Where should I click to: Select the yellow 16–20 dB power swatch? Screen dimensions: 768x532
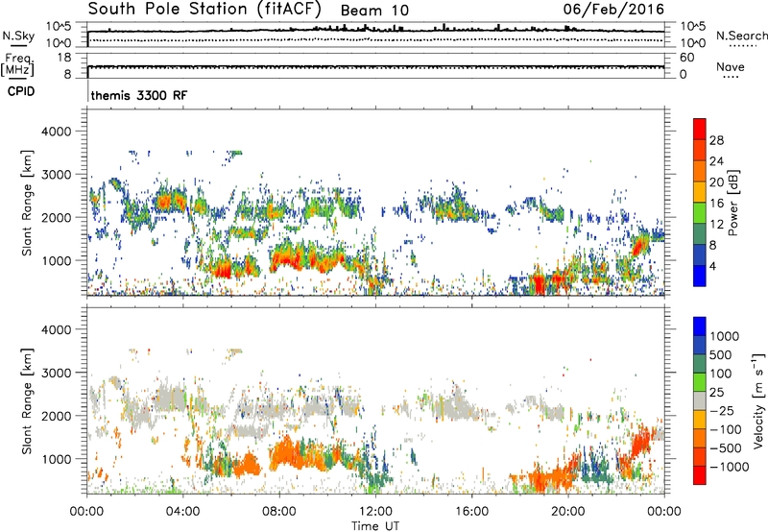tap(700, 192)
